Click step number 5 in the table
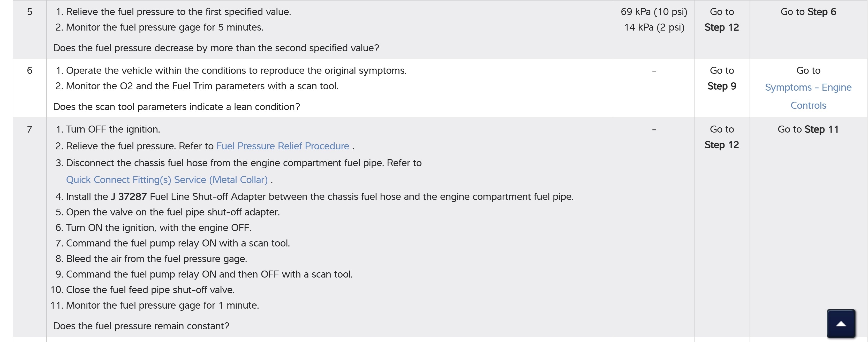The height and width of the screenshot is (342, 868). tap(30, 12)
